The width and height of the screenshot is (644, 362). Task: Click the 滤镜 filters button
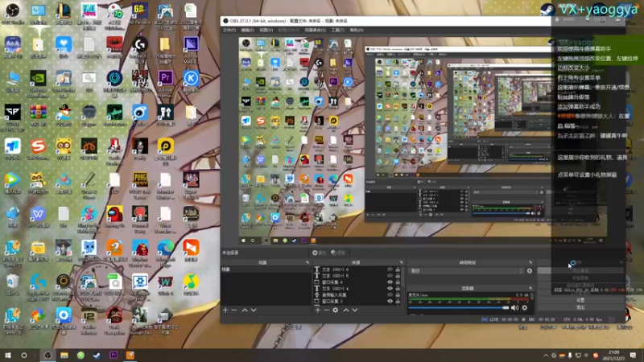338,253
